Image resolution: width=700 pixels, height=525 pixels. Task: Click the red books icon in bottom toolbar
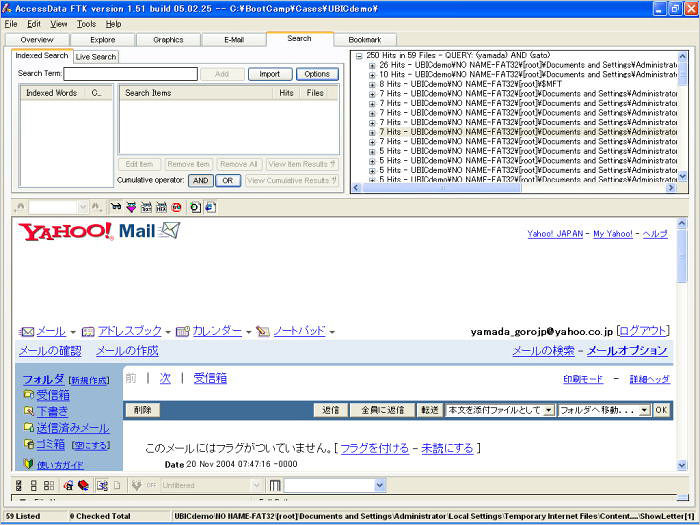point(84,485)
